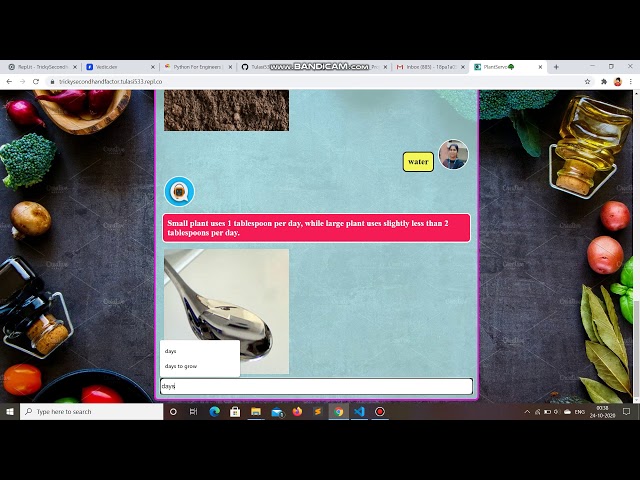This screenshot has height=480, width=640.
Task: Click the user profile photo in chat
Action: 453,154
